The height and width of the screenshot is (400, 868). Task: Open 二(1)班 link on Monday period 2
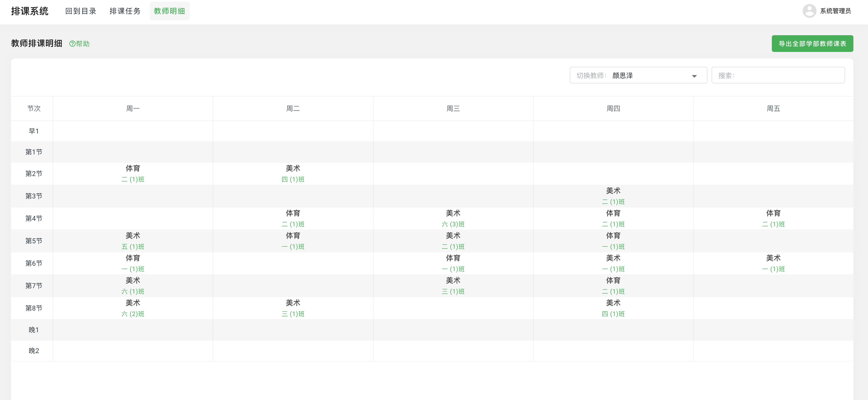(133, 179)
